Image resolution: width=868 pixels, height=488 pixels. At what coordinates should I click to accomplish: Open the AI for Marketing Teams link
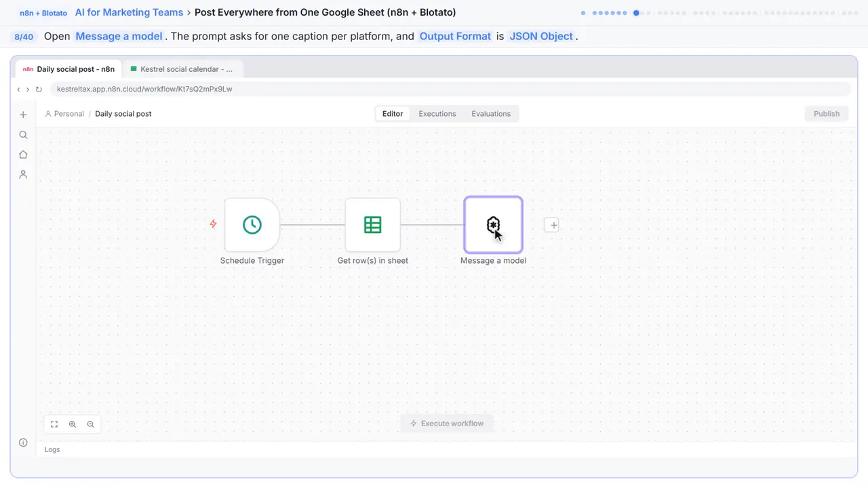pyautogui.click(x=129, y=12)
